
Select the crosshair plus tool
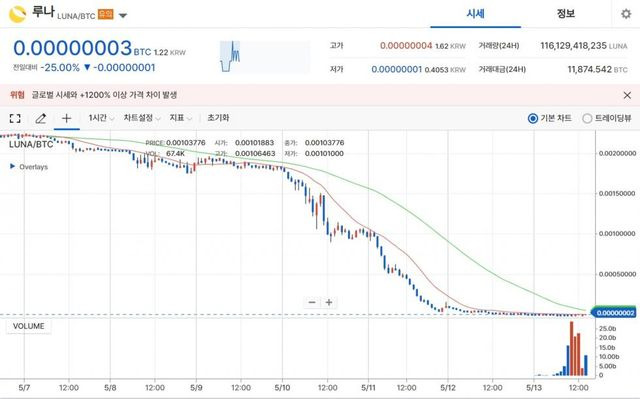67,118
